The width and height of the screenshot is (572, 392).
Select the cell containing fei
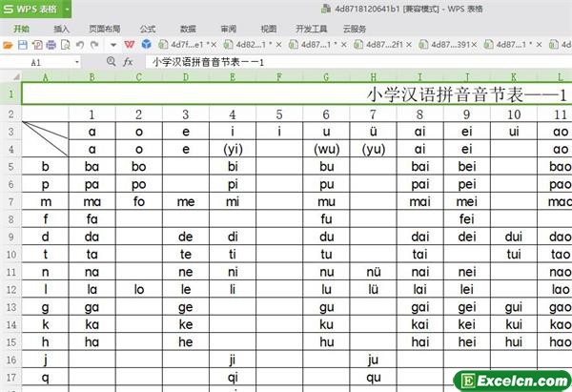[x=467, y=219]
